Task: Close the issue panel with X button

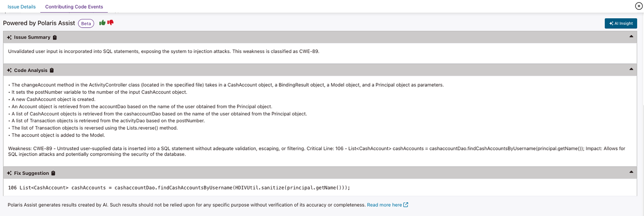Action: [639, 6]
